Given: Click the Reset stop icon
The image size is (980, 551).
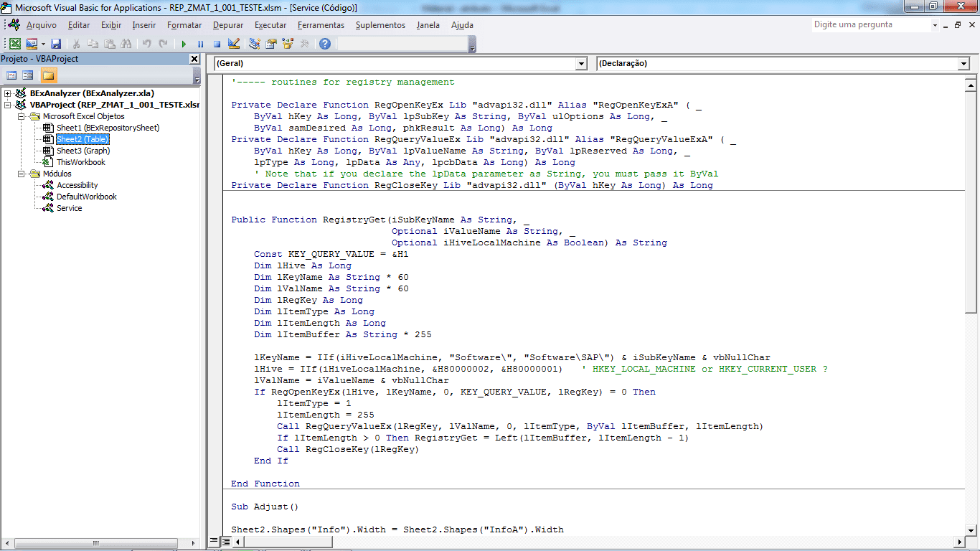Looking at the screenshot, I should [x=217, y=44].
